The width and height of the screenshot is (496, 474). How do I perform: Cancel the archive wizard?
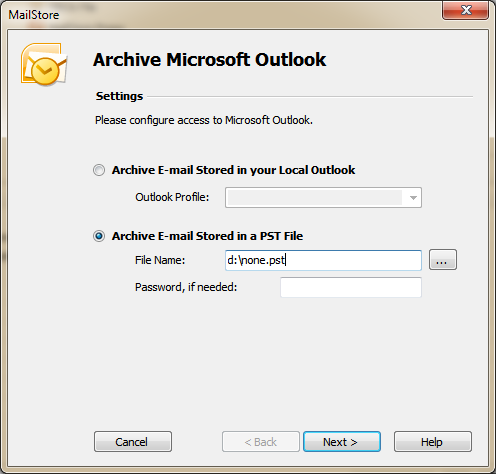(x=133, y=442)
